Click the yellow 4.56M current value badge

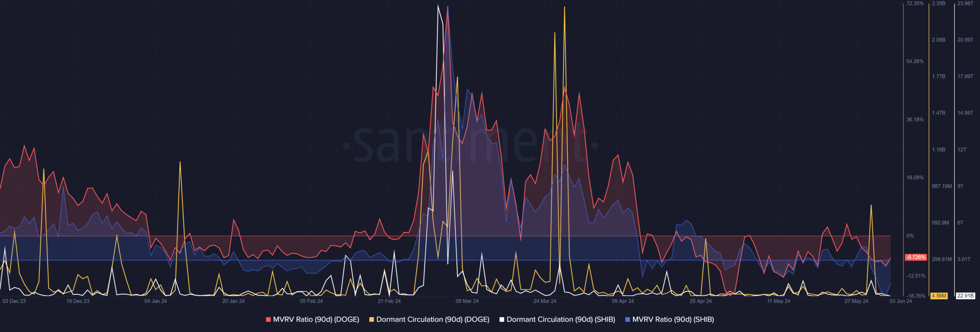[939, 296]
